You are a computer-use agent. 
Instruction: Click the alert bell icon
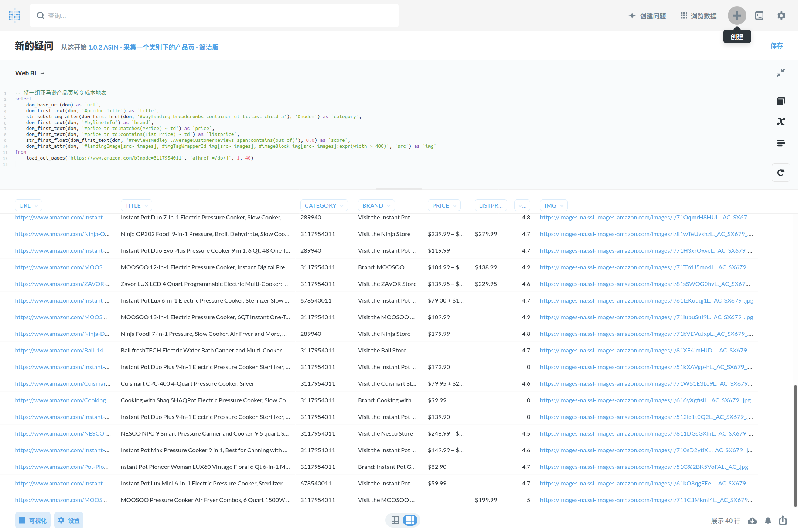click(768, 521)
